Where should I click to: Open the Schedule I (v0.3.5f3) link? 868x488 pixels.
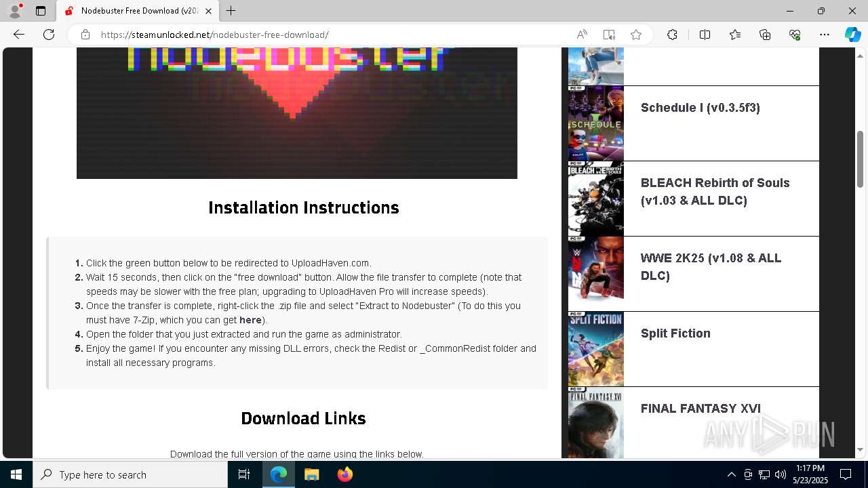(x=700, y=108)
